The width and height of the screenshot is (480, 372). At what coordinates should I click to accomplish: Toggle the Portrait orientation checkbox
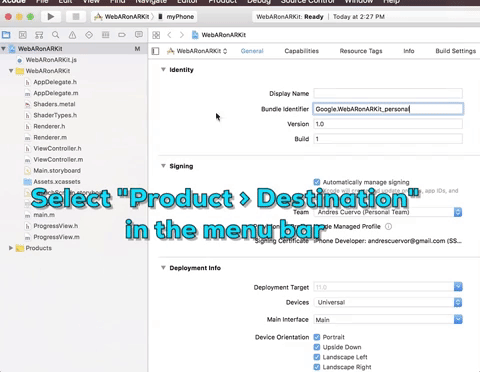pyautogui.click(x=317, y=337)
